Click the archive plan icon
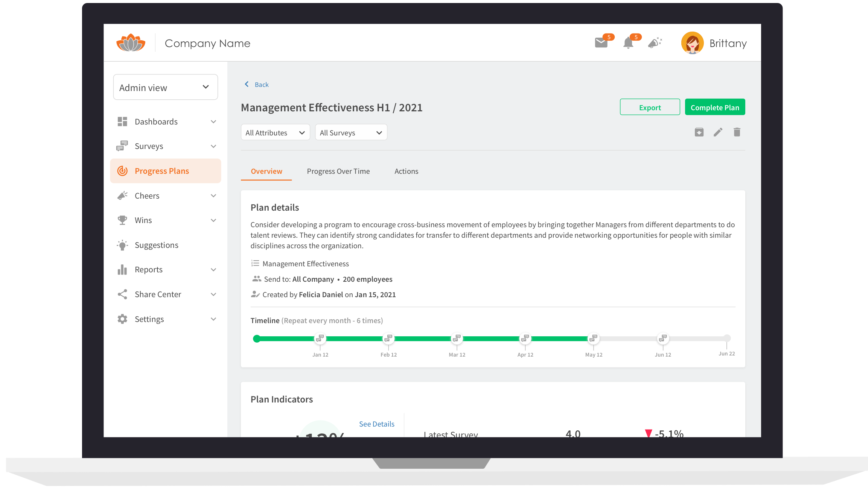The width and height of the screenshot is (868, 489). pos(699,132)
